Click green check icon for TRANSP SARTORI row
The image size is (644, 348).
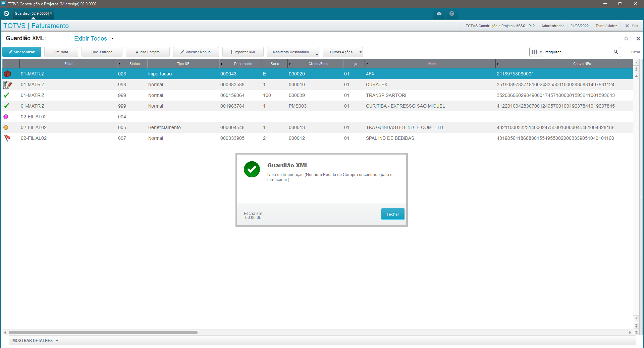tap(6, 95)
